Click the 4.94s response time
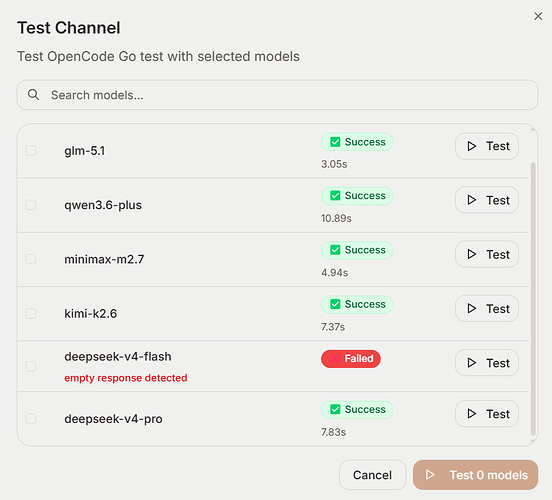Image resolution: width=552 pixels, height=500 pixels. tap(334, 273)
